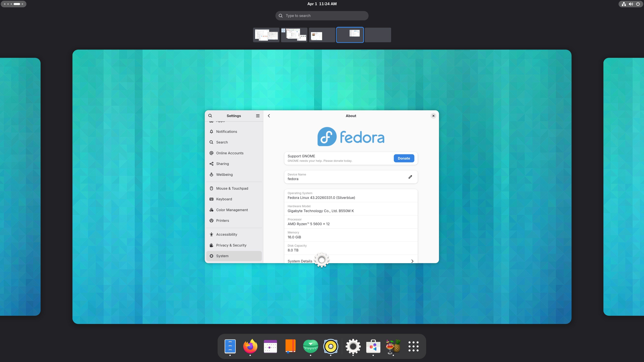Expand the System Details row chevron

click(x=412, y=261)
